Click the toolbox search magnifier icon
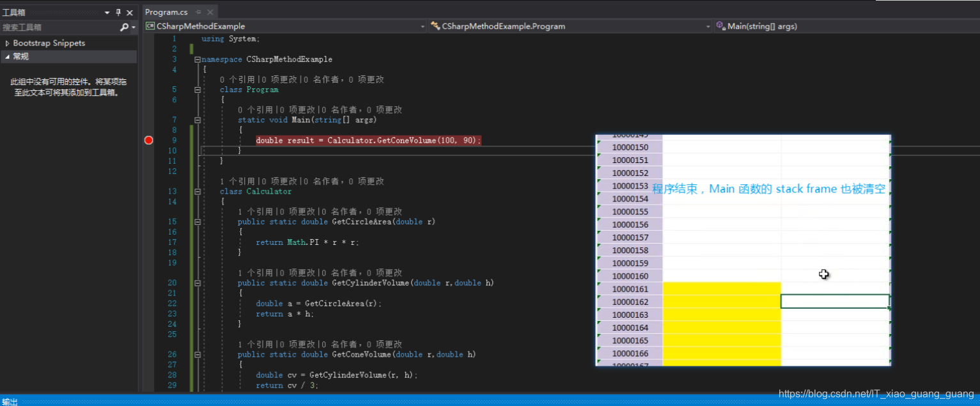This screenshot has width=980, height=406. (x=124, y=27)
